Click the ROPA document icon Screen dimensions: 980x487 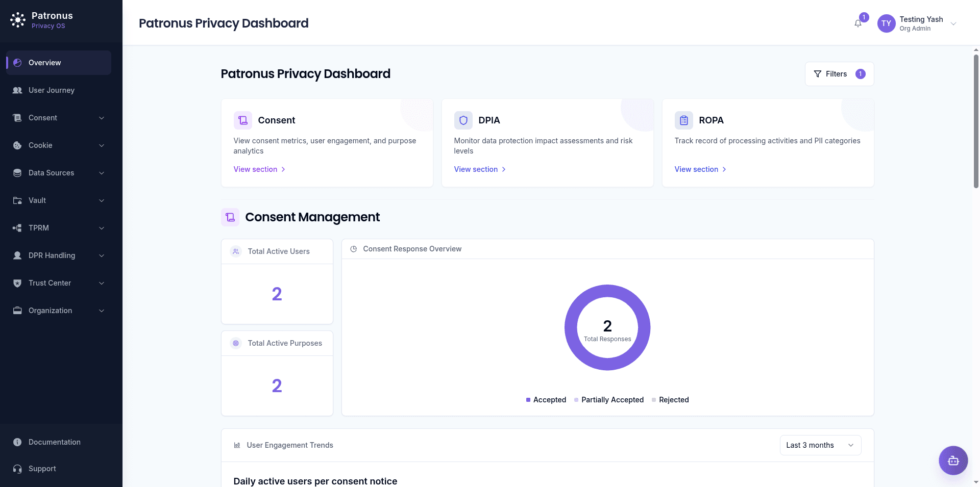tap(683, 120)
